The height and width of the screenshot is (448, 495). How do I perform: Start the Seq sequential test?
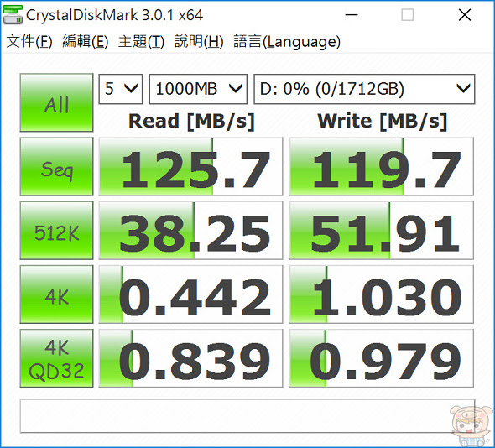[x=56, y=167]
